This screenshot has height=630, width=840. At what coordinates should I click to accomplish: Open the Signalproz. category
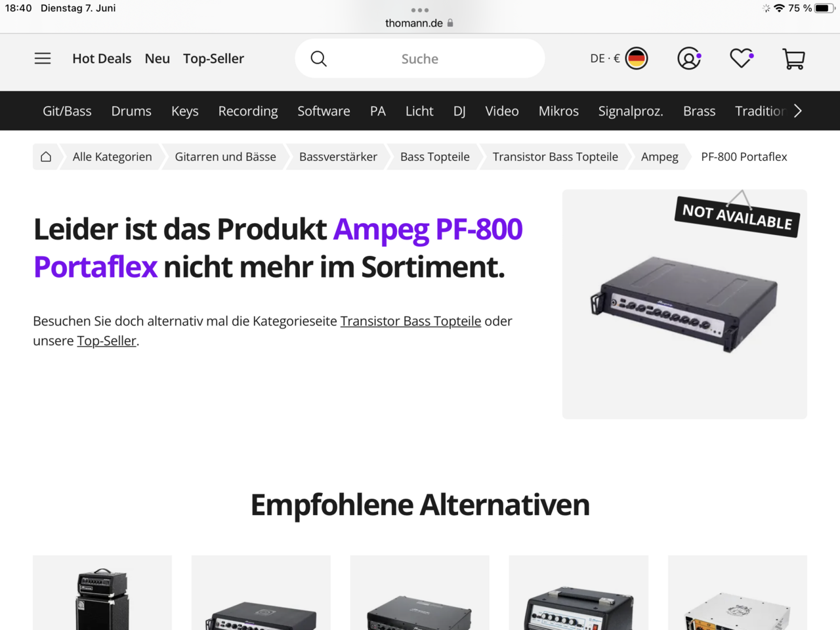[x=631, y=111]
